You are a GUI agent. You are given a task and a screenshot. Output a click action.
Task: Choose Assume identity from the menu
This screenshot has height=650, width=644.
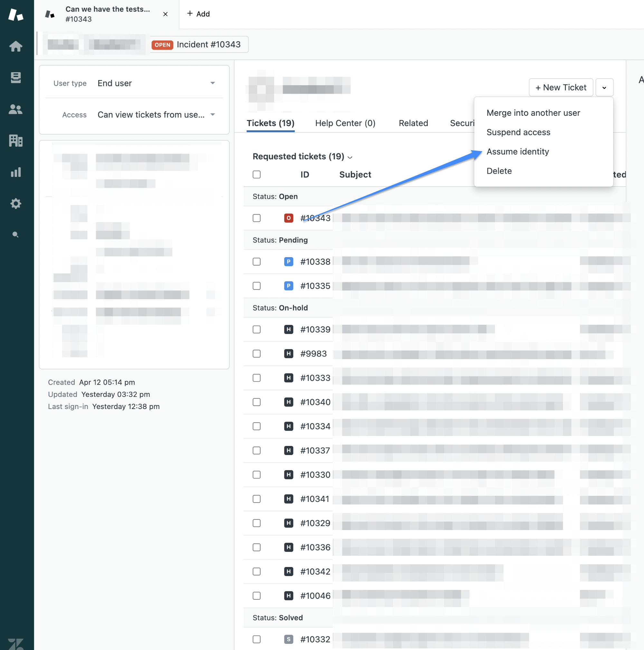[x=517, y=152]
